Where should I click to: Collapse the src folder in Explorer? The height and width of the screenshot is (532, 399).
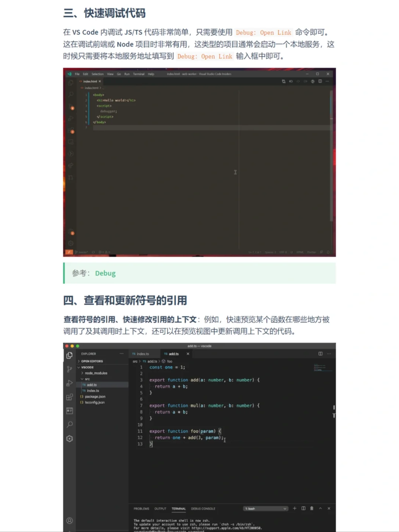pyautogui.click(x=88, y=379)
